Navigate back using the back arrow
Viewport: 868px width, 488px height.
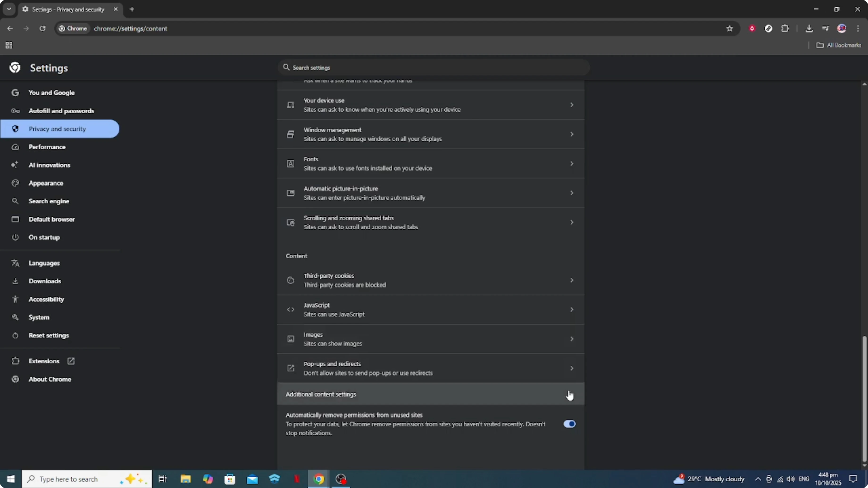coord(10,29)
